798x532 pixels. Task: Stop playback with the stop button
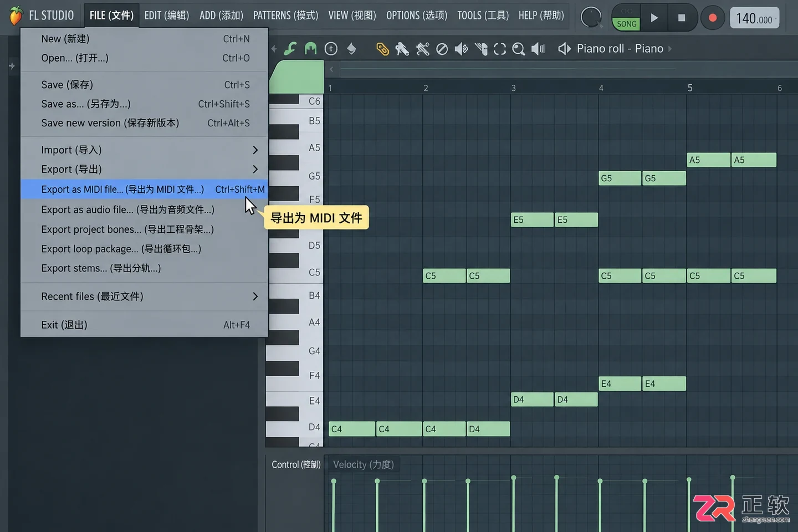pos(682,18)
